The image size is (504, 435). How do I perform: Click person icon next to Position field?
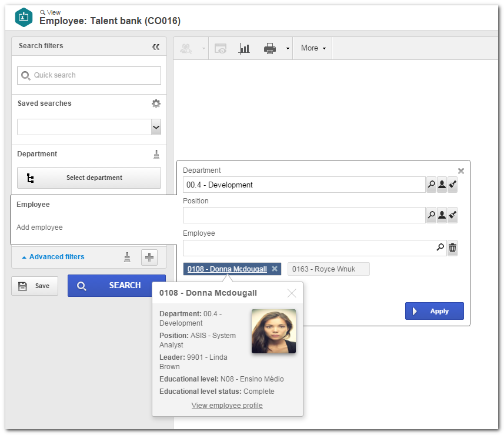[442, 215]
